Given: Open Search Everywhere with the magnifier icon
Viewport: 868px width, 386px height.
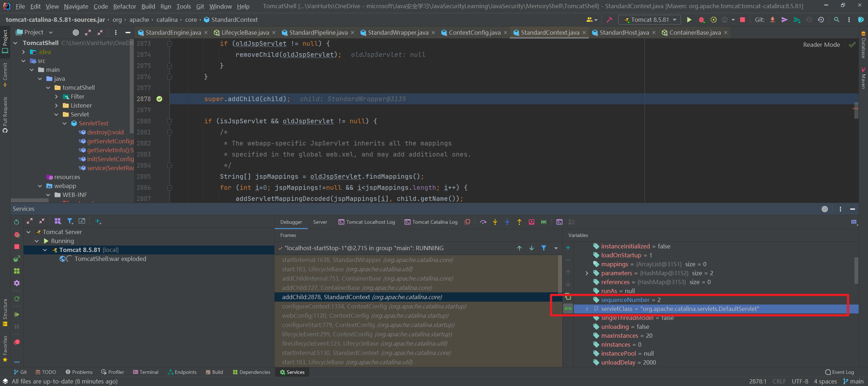Looking at the screenshot, I should click(x=837, y=20).
